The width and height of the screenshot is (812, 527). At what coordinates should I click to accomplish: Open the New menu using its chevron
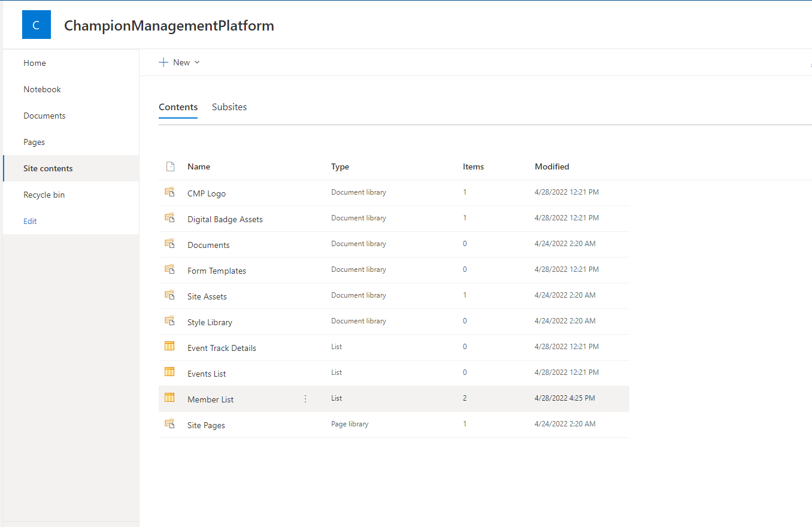point(198,62)
